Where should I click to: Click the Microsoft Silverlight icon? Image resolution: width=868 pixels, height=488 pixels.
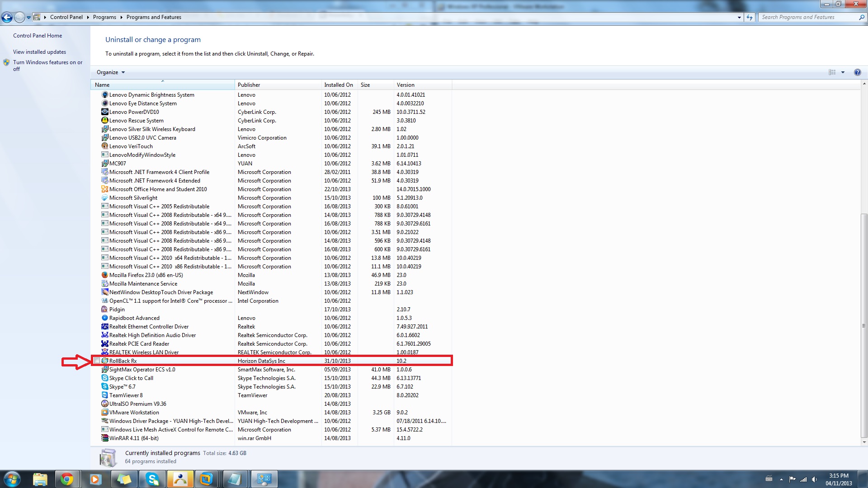tap(105, 198)
